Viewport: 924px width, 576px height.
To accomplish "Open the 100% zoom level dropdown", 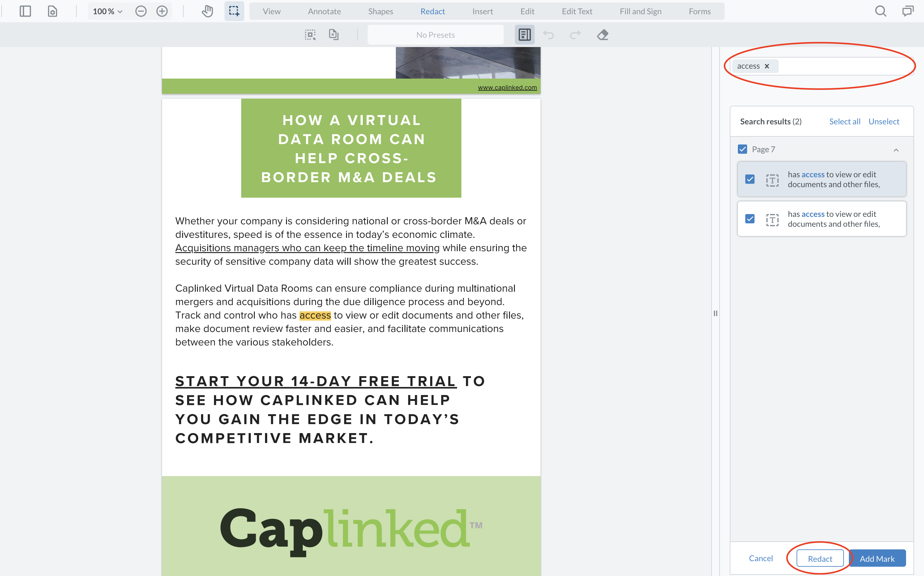I will 107,11.
